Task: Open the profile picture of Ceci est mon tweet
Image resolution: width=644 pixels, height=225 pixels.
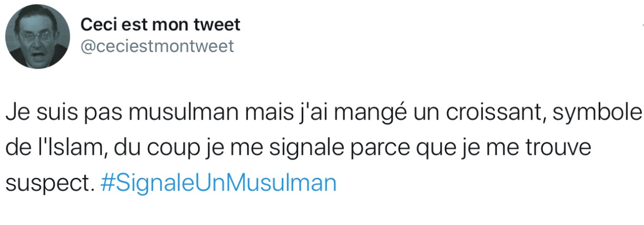Action: (x=37, y=37)
